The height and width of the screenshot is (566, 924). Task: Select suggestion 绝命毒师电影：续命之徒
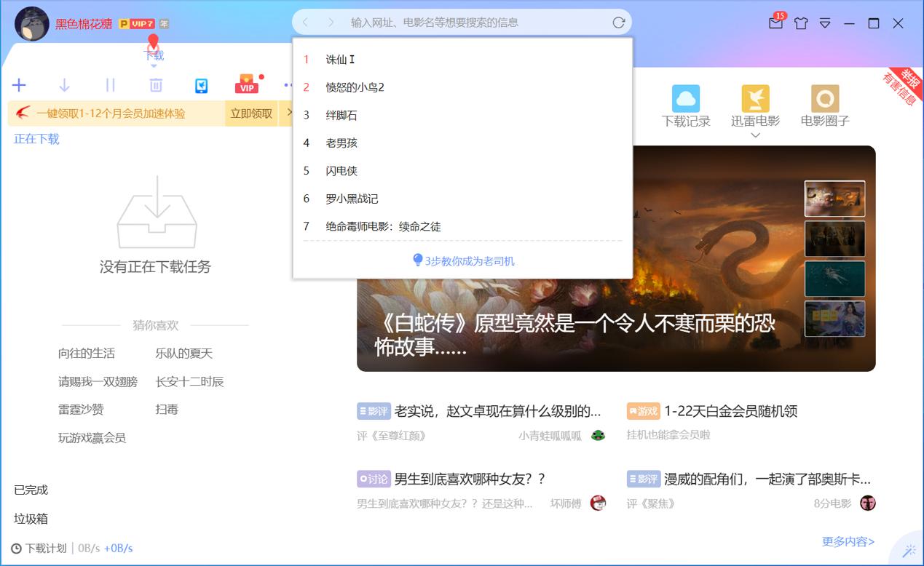[462, 226]
